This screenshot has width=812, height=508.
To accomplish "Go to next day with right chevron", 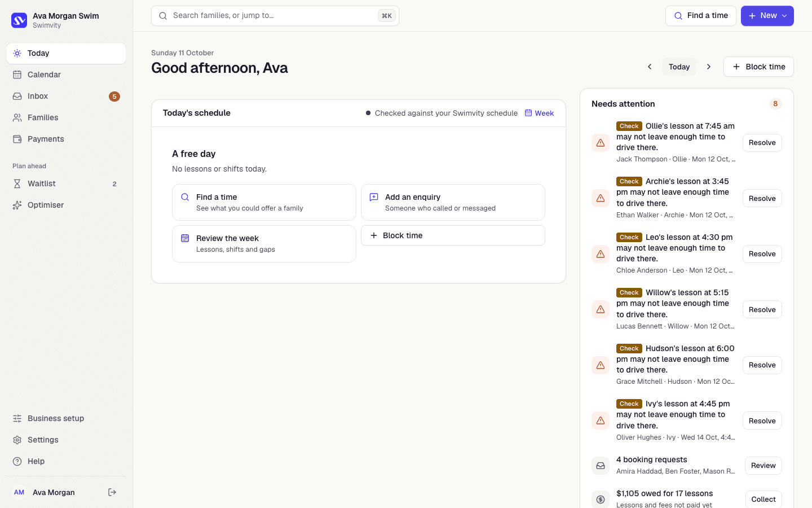I will (x=709, y=67).
